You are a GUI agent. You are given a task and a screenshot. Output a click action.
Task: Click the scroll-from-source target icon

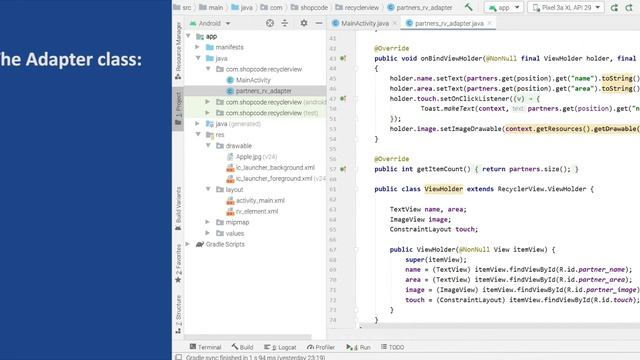[x=270, y=23]
